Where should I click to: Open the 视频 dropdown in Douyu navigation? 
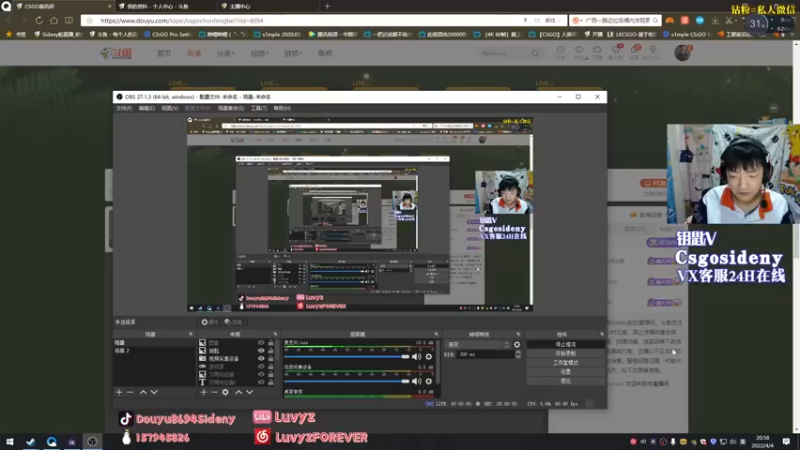point(259,53)
